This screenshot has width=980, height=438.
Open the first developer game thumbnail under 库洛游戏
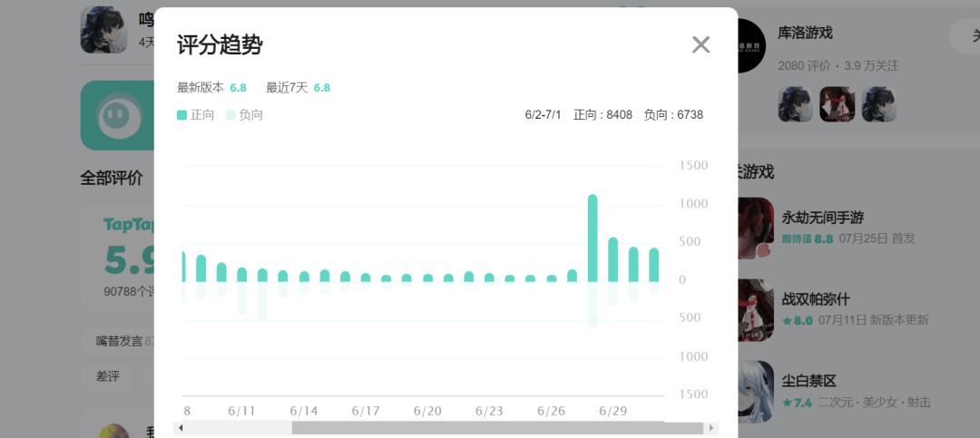795,104
